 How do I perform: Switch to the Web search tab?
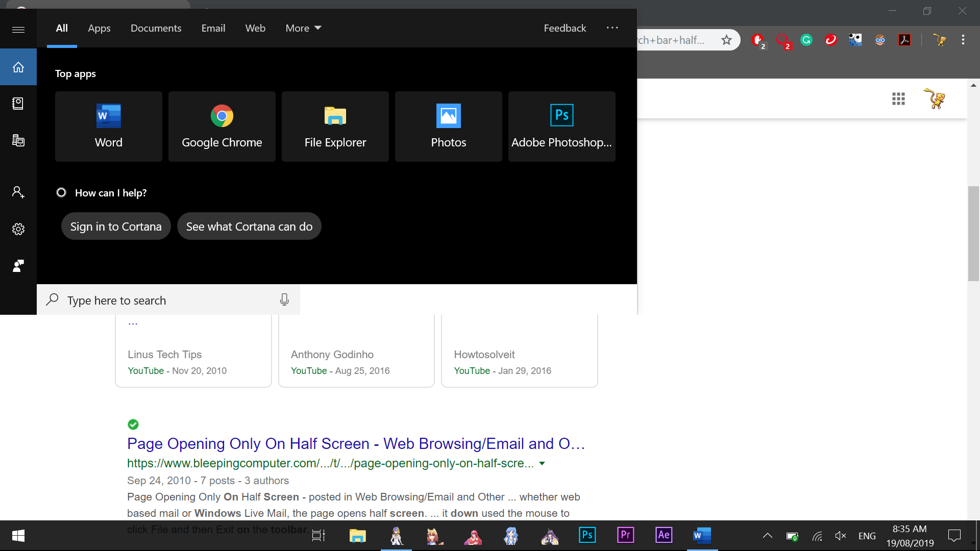pyautogui.click(x=255, y=28)
